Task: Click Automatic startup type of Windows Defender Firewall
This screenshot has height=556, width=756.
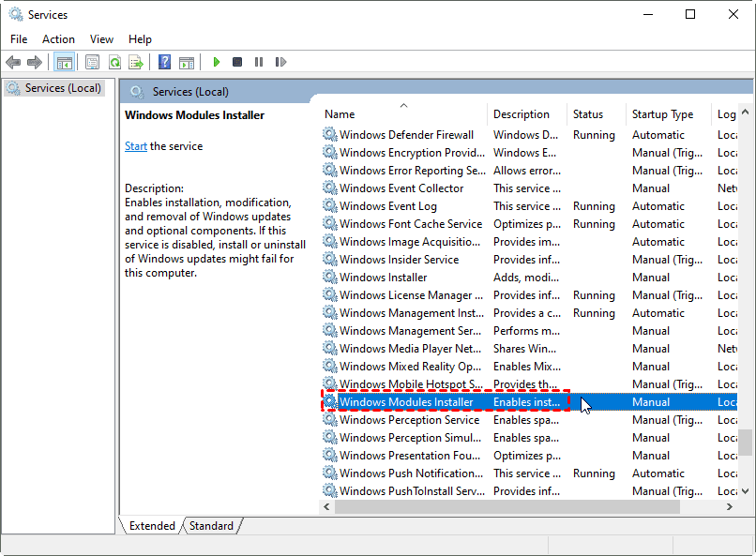Action: 658,135
